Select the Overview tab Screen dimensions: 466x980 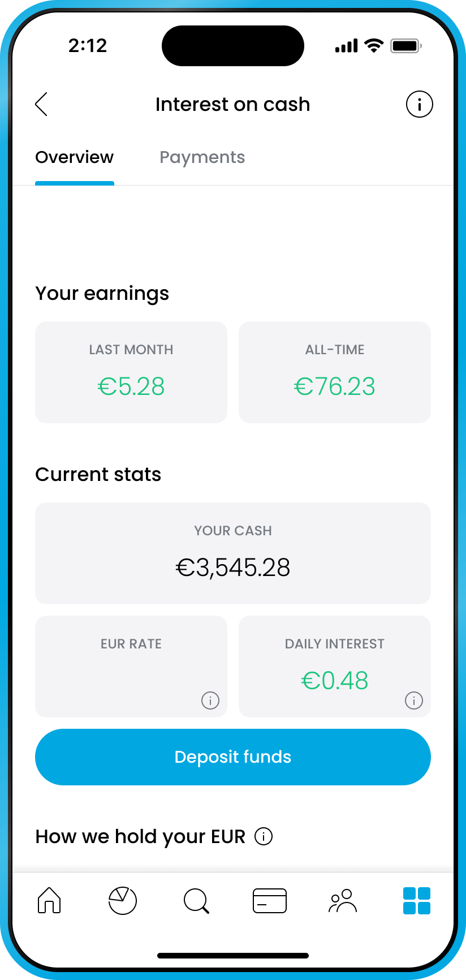[x=75, y=157]
